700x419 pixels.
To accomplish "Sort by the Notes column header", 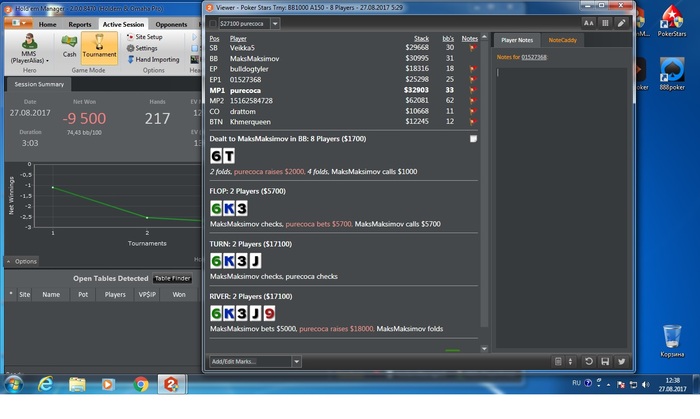I will click(470, 39).
